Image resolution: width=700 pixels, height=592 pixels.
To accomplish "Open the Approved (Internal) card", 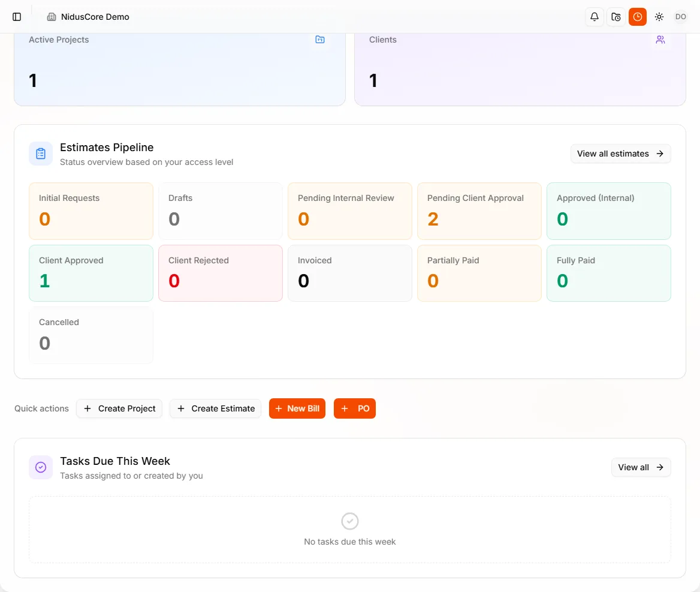I will (x=609, y=211).
